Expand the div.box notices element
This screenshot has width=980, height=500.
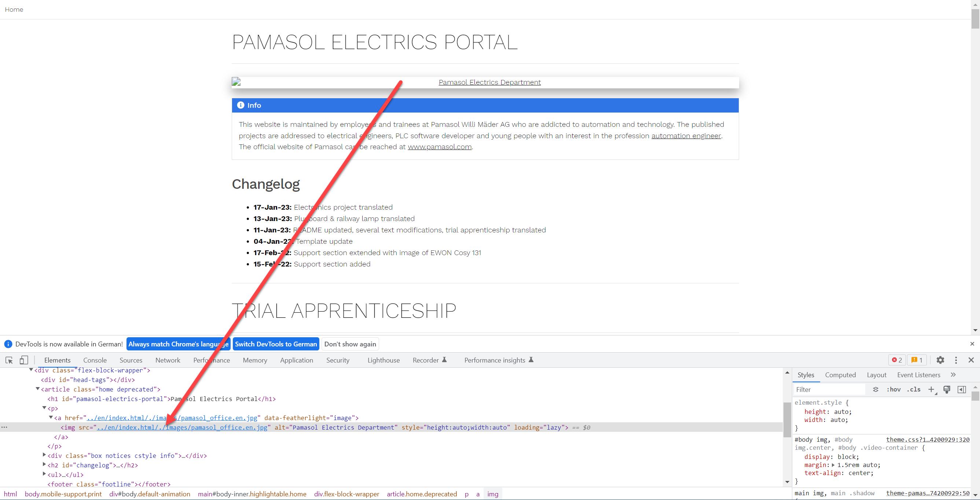[44, 456]
